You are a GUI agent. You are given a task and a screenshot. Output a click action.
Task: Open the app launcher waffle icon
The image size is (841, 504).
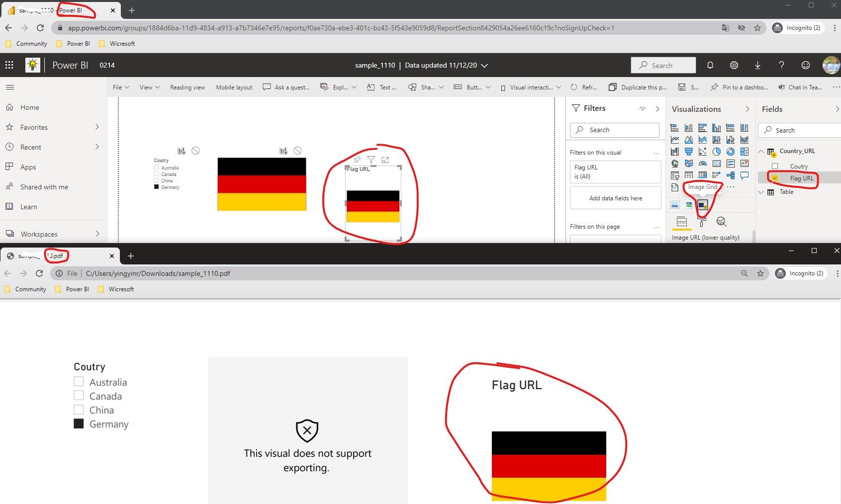click(x=9, y=65)
